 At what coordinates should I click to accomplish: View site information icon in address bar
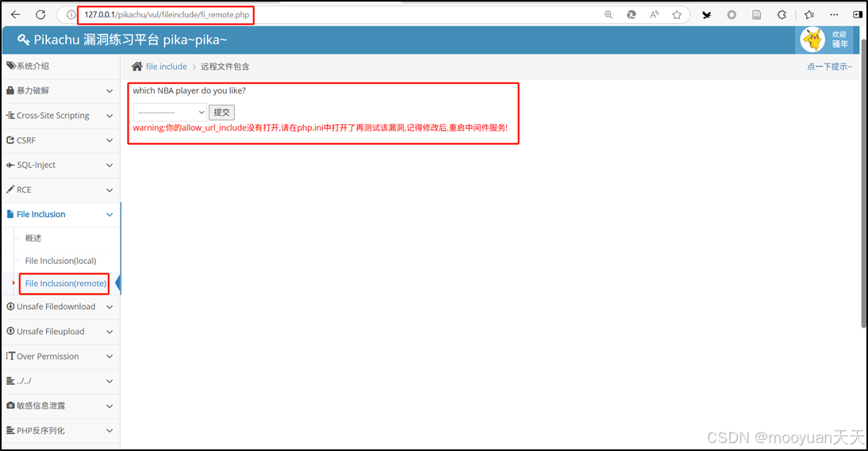(71, 15)
